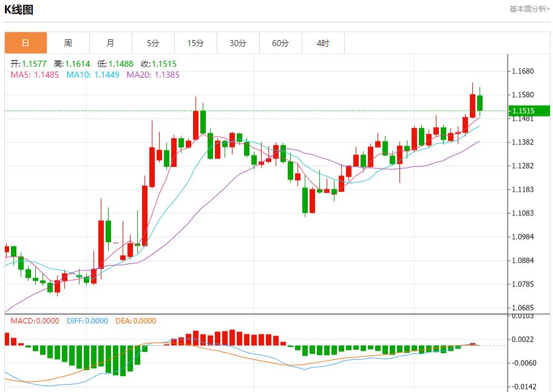Open the 基本面分析 link
Viewport: 553px width, 392px height.
tap(529, 9)
